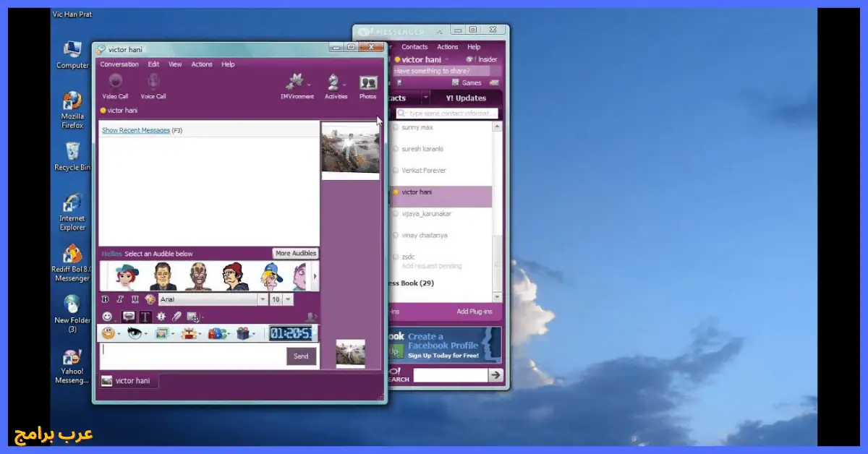Open Contacts menu in Messenger window
Viewport: 868px width, 454px height.
click(414, 47)
